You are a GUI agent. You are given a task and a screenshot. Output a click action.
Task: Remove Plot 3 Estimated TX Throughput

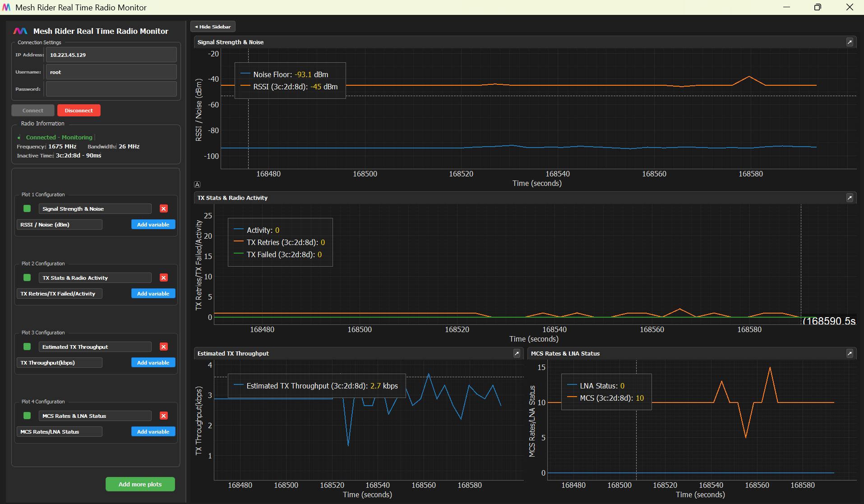click(x=164, y=347)
